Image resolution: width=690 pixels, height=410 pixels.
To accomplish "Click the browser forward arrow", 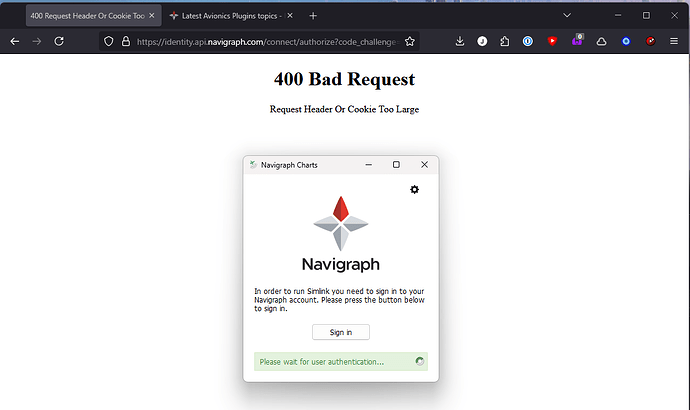I will [37, 41].
